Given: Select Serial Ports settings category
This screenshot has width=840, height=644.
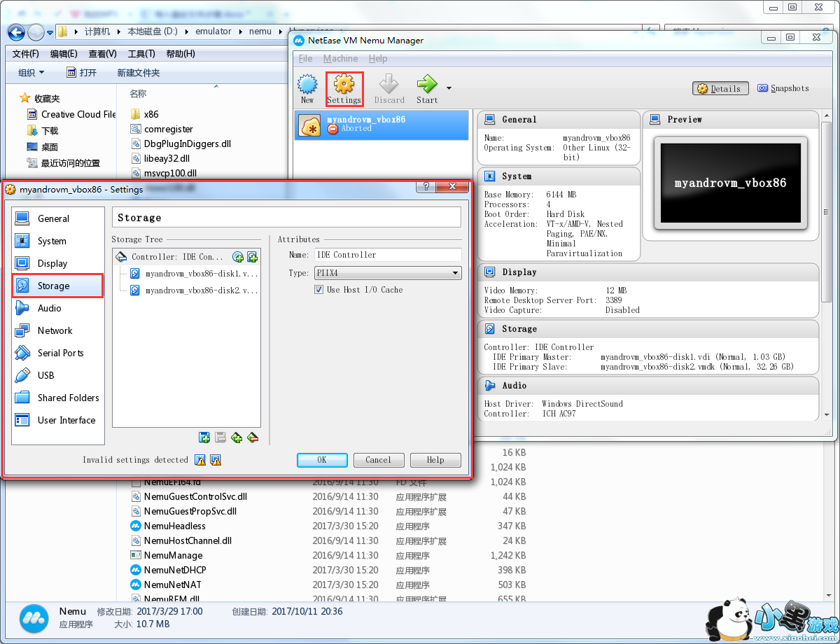Looking at the screenshot, I should click(58, 353).
